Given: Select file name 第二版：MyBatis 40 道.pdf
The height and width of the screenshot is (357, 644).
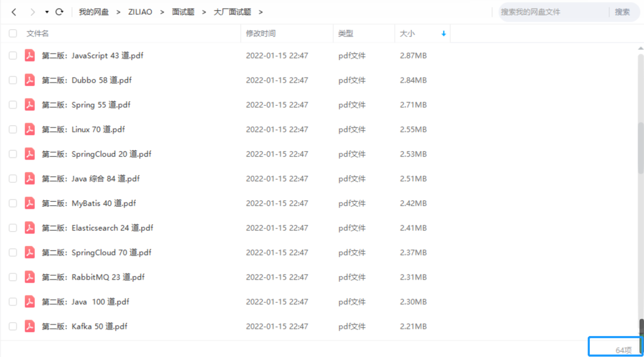Looking at the screenshot, I should (89, 203).
